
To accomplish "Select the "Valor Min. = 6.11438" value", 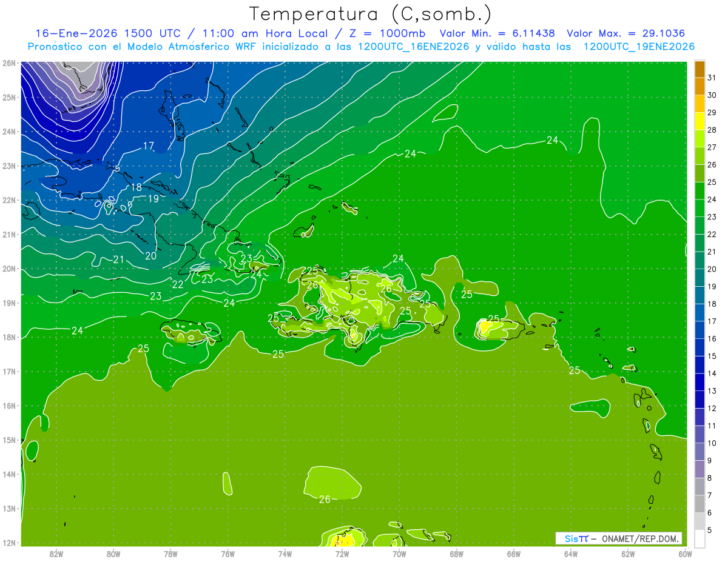I will coord(497,33).
